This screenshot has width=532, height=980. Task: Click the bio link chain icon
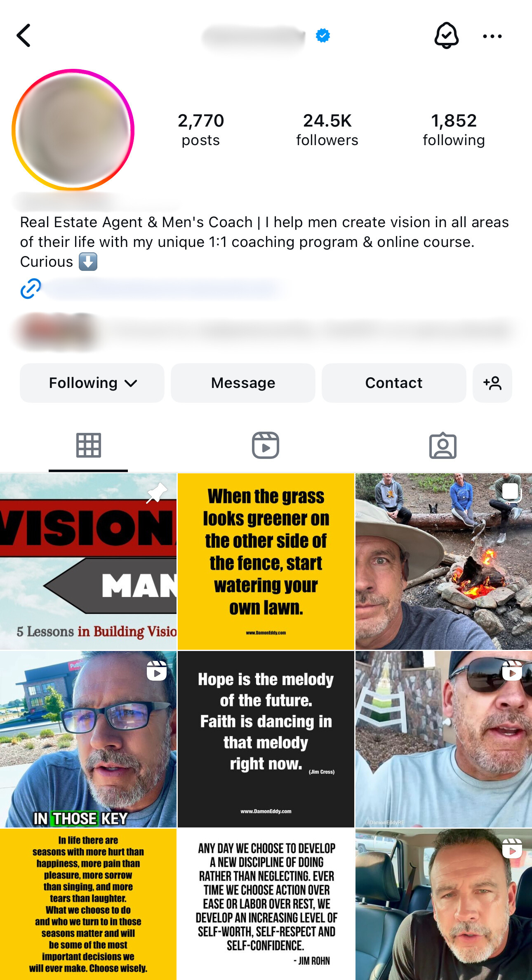pos(31,289)
